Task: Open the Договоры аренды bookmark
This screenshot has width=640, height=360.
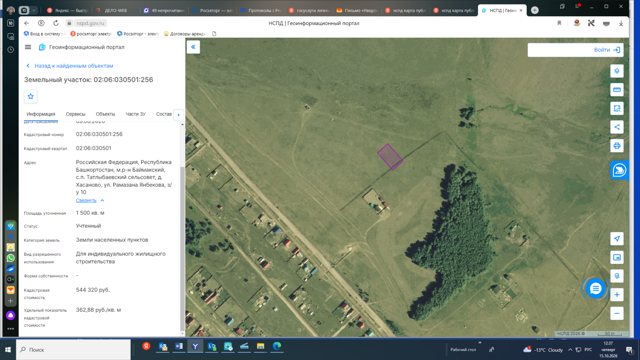Action: click(x=184, y=34)
